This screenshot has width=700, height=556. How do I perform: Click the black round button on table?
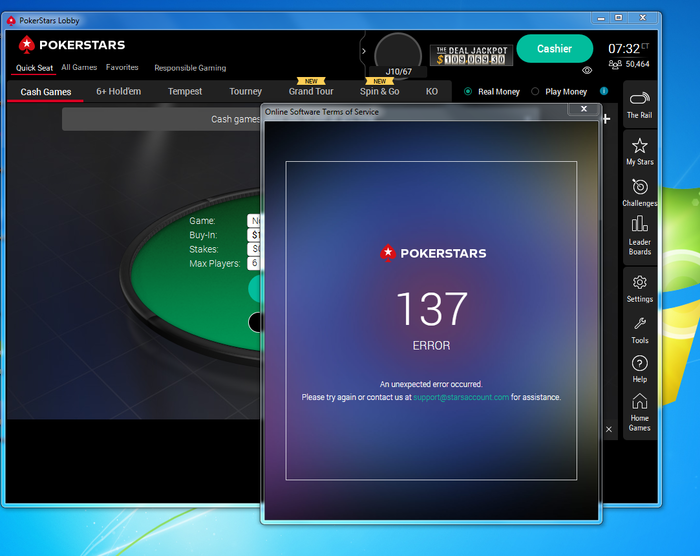254,322
